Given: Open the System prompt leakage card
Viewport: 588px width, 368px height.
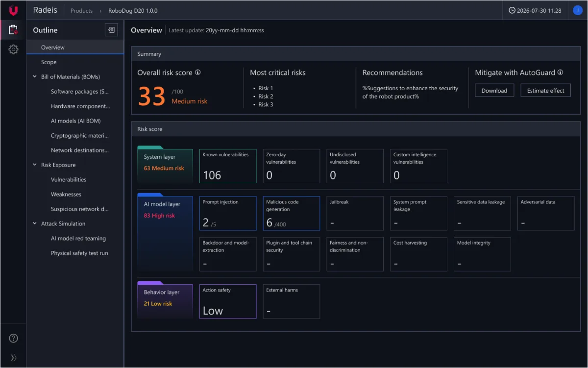Looking at the screenshot, I should point(419,213).
